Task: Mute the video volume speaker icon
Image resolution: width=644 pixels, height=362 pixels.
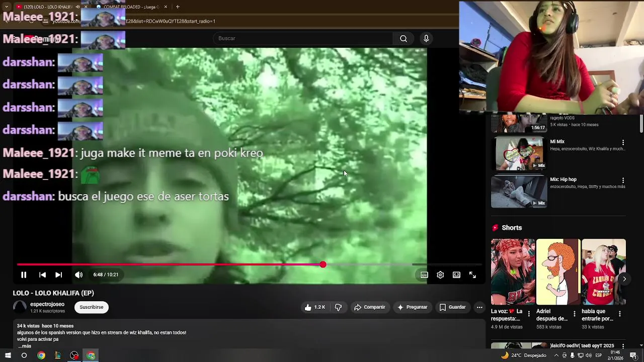Action: [78, 275]
